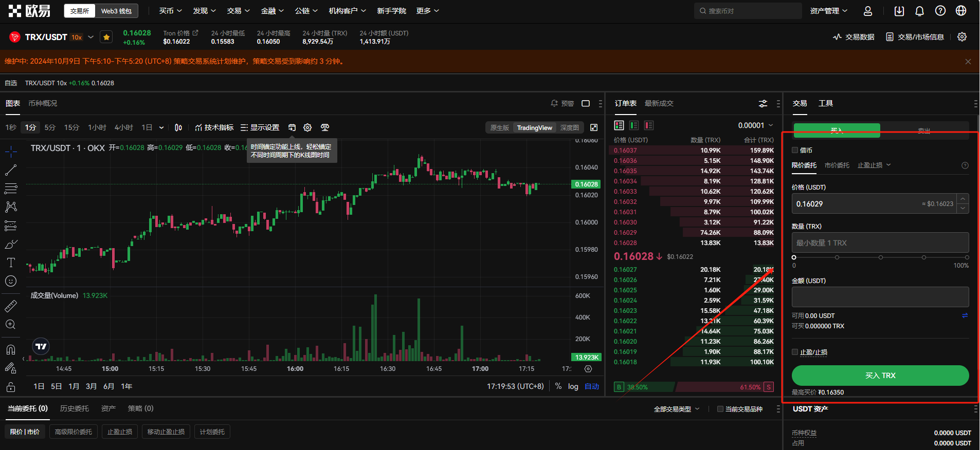The image size is (980, 450).
Task: Open 历史委托 tab
Action: (x=75, y=408)
